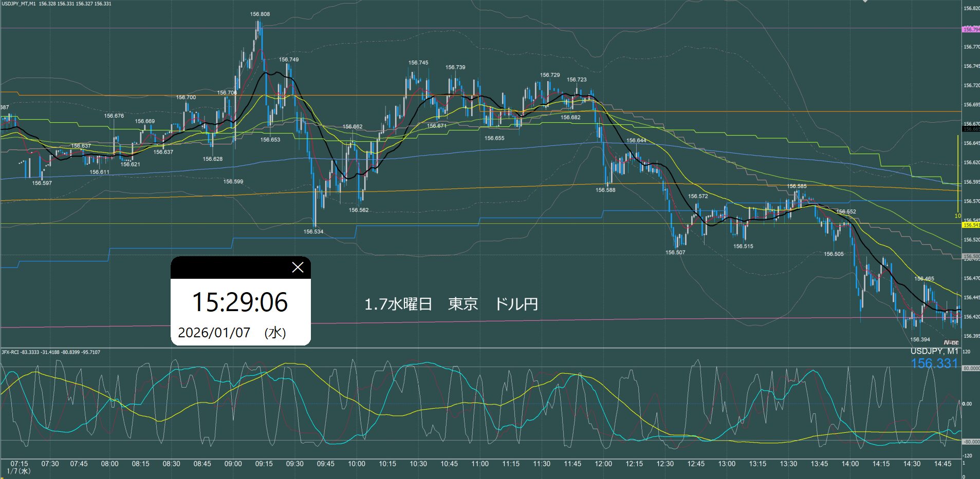Click the JFX-RCI indicator label
The width and height of the screenshot is (980, 479).
[x=10, y=352]
